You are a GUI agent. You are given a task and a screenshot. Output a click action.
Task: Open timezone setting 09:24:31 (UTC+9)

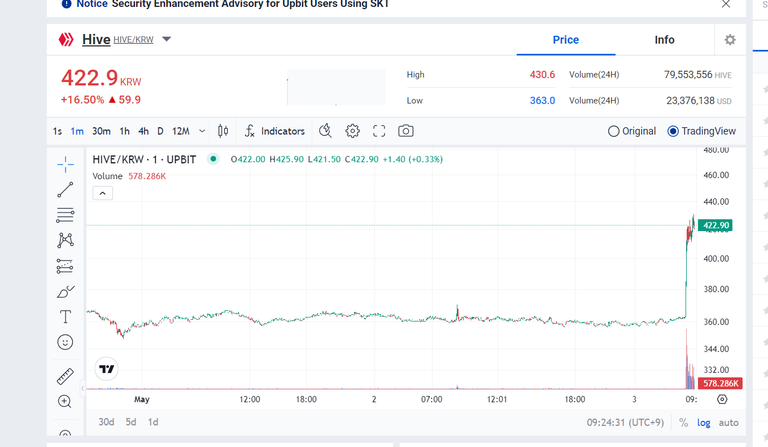[625, 423]
